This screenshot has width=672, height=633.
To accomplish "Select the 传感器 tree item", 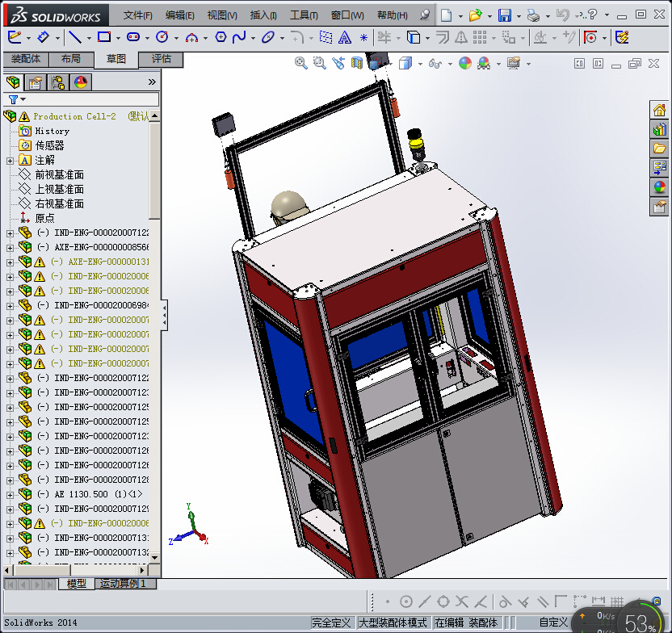I will [49, 145].
